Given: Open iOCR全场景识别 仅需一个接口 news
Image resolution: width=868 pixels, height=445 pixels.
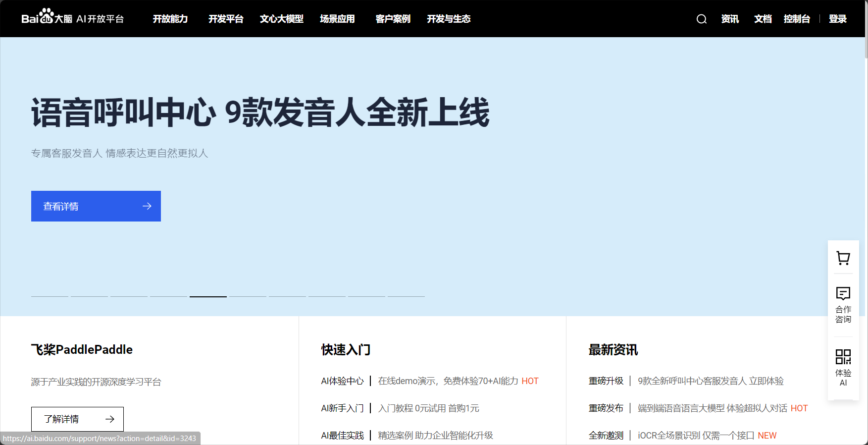Looking at the screenshot, I should tap(696, 436).
